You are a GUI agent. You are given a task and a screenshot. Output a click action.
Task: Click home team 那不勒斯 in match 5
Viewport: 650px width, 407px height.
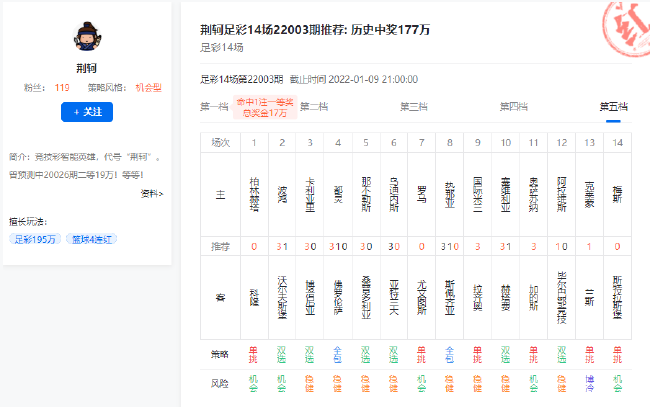coord(366,194)
